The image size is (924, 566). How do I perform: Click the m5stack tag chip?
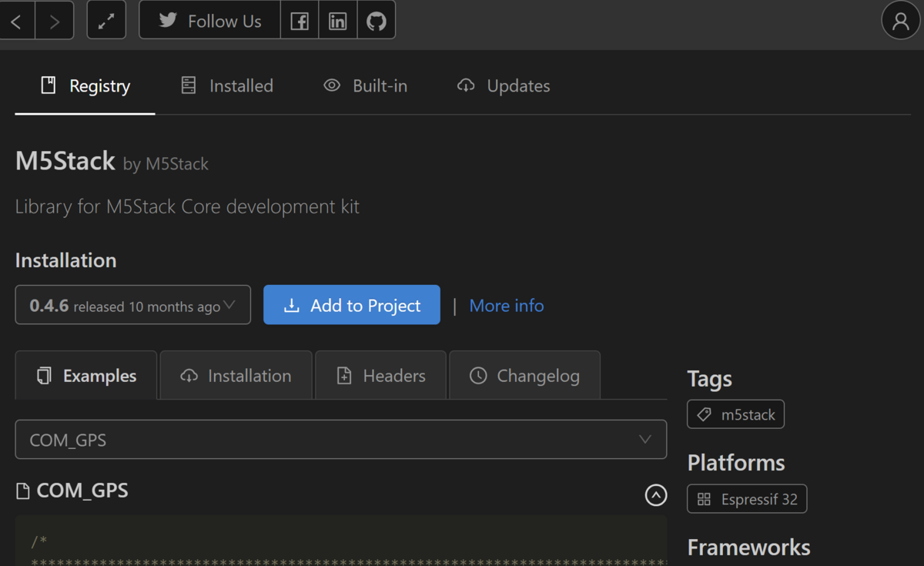pyautogui.click(x=735, y=414)
